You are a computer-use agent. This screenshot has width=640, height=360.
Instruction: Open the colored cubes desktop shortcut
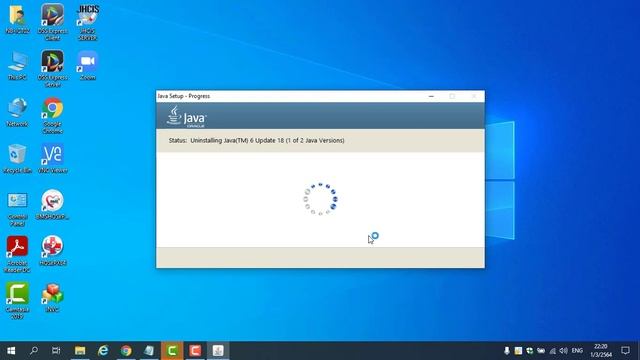[52, 297]
